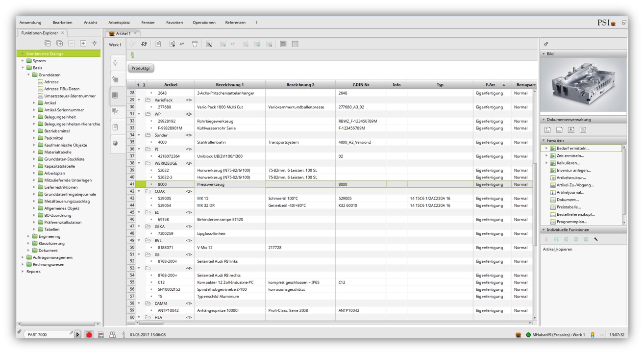Click the plus expand icon in Funktionen-Explorer toolbar
This screenshot has width=644, height=354.
(x=83, y=43)
